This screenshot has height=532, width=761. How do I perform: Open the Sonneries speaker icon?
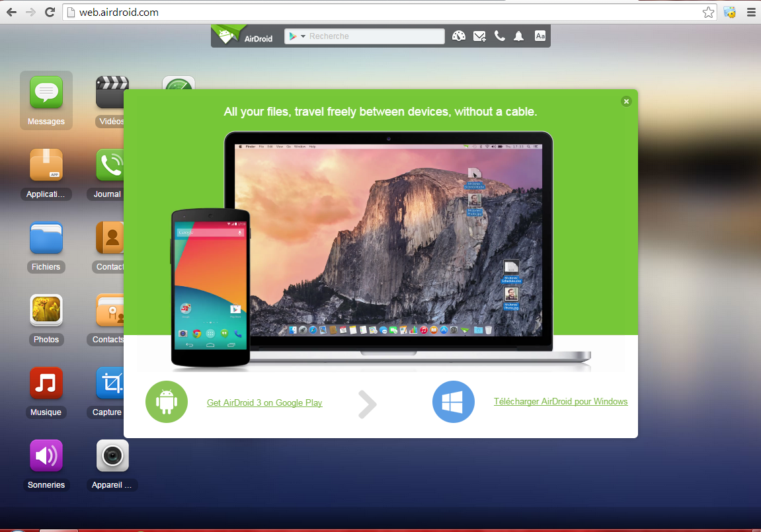point(46,456)
